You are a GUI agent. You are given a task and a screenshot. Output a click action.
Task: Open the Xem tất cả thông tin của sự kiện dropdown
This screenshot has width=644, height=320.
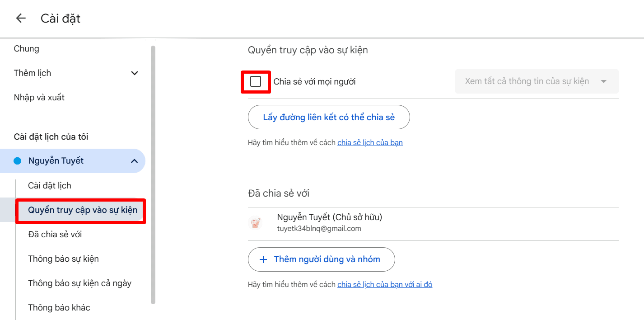point(537,81)
